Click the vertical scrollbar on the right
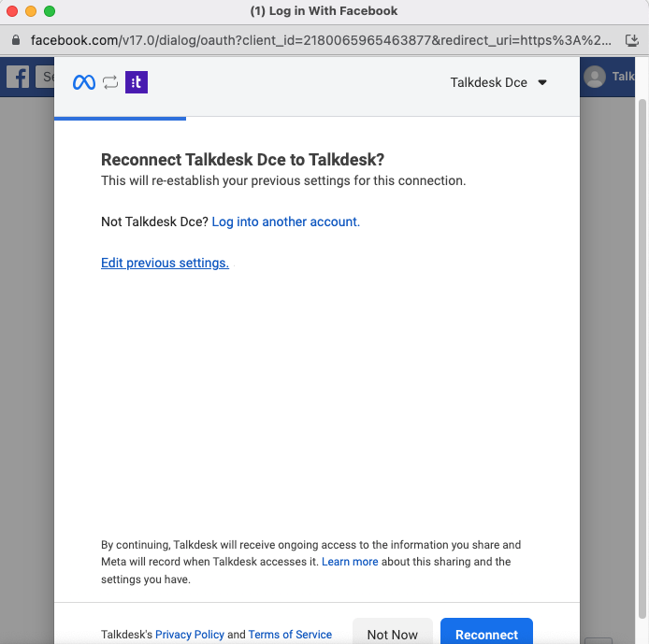Image resolution: width=649 pixels, height=644 pixels. (642, 360)
